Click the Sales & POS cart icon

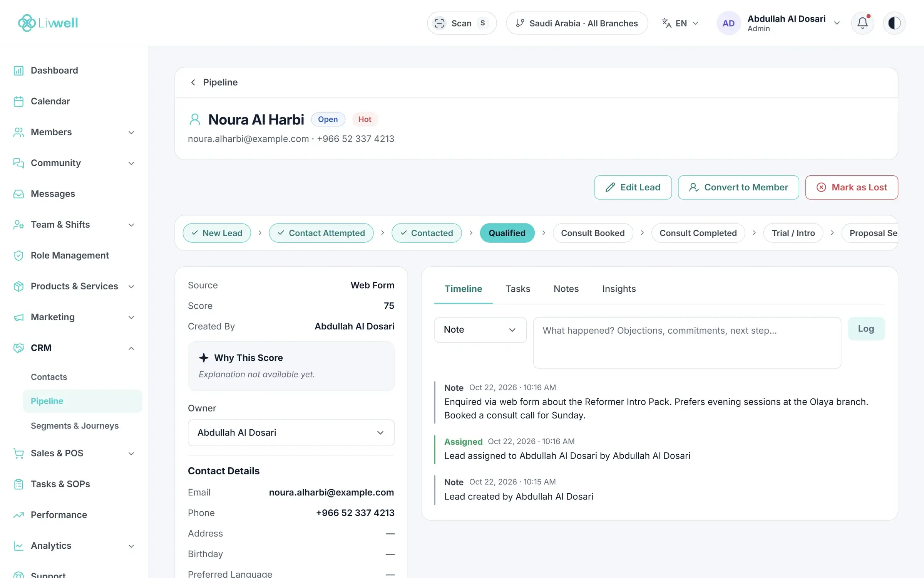click(18, 453)
